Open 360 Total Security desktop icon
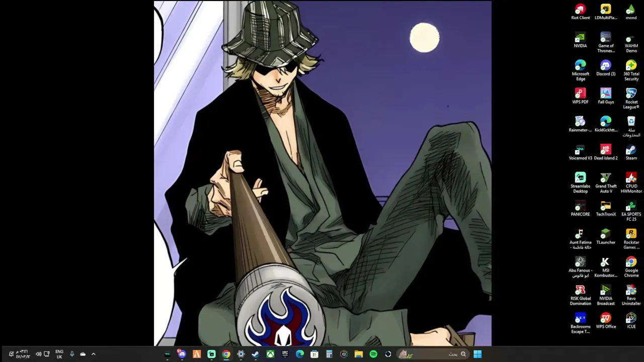 [631, 70]
